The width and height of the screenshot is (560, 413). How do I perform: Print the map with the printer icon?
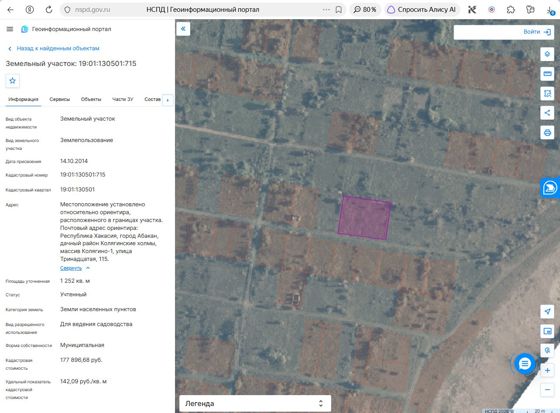click(547, 133)
